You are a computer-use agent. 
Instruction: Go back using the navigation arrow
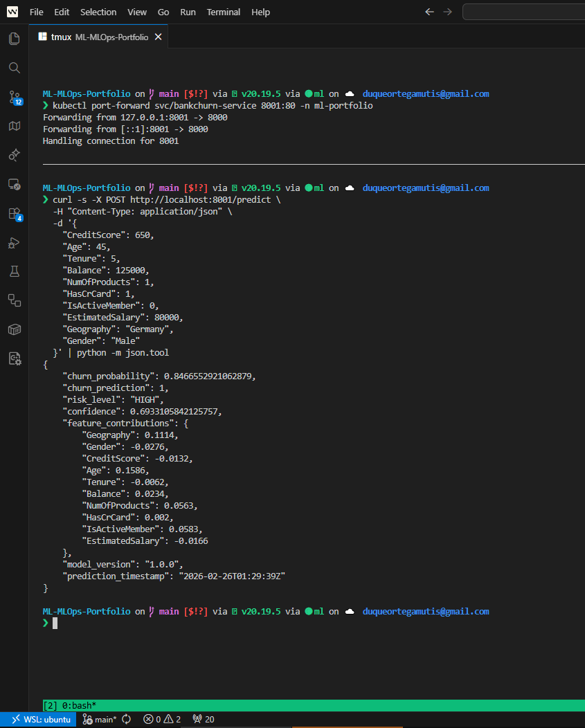coord(429,12)
